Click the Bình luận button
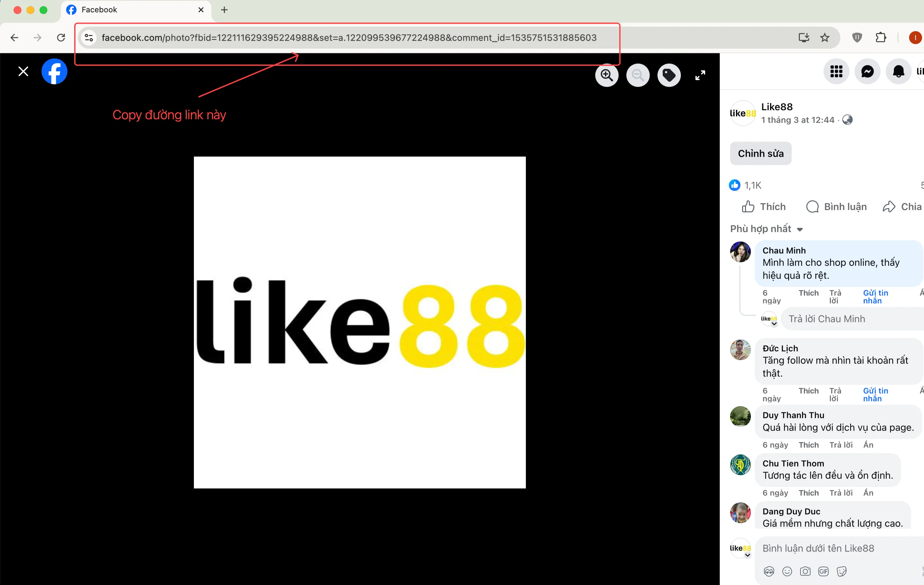Screen dimensions: 924x585 (836, 207)
